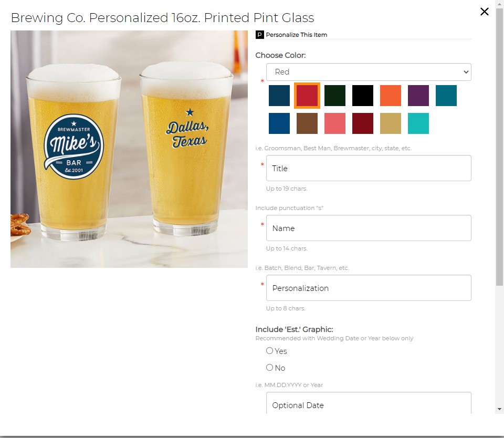The width and height of the screenshot is (504, 438).
Task: Pick the purple color swatch
Action: pos(418,96)
